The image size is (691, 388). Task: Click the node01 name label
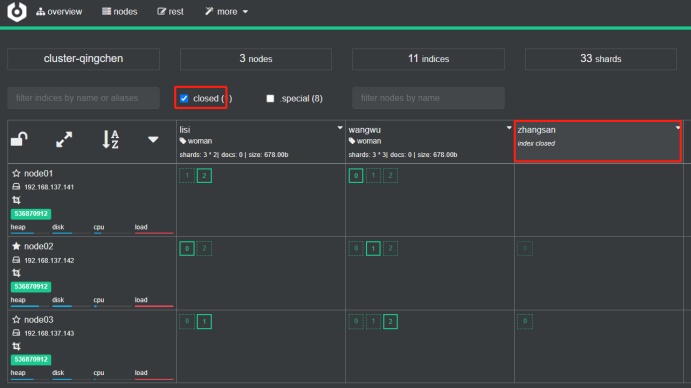tap(38, 174)
